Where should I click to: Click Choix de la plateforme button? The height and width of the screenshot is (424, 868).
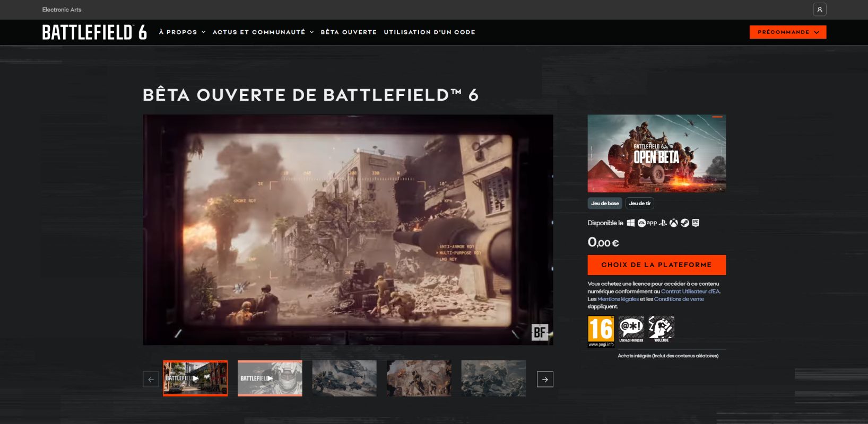coord(656,265)
